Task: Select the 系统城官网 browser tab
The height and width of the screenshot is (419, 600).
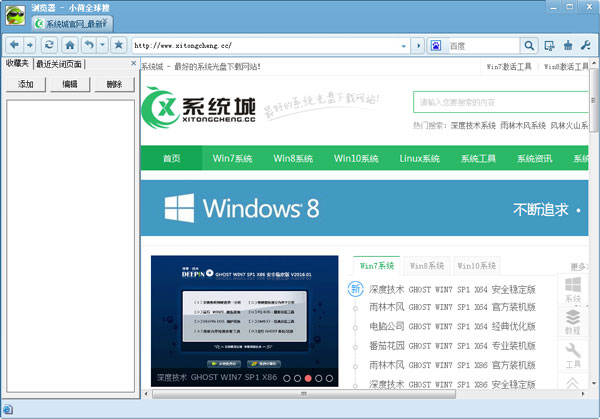Action: [x=72, y=24]
